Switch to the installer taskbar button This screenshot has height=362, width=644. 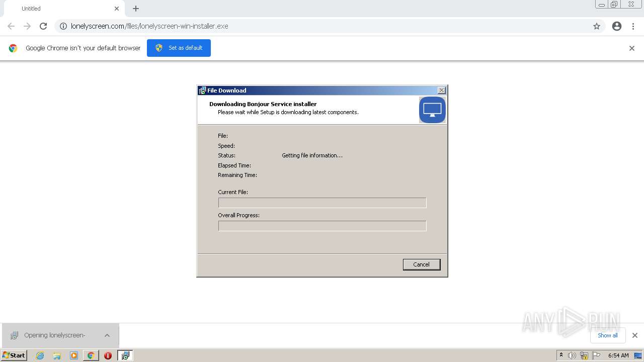125,355
